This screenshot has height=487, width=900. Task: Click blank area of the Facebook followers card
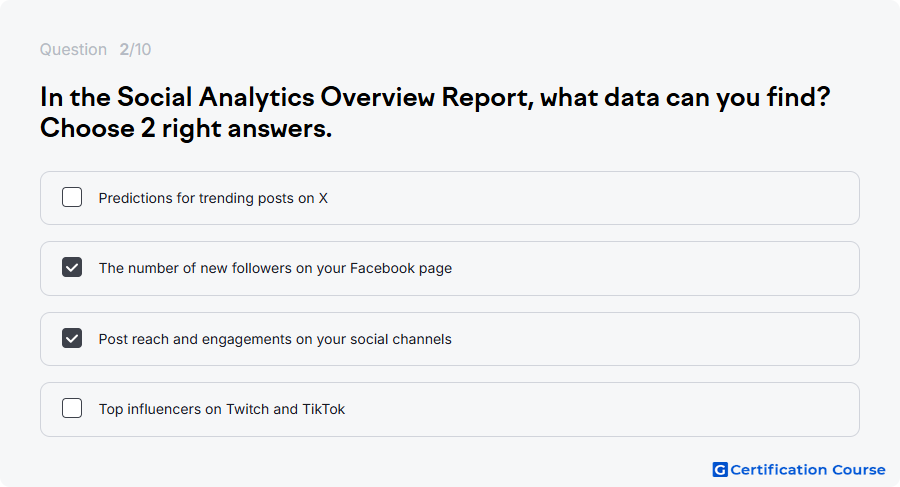(x=654, y=268)
